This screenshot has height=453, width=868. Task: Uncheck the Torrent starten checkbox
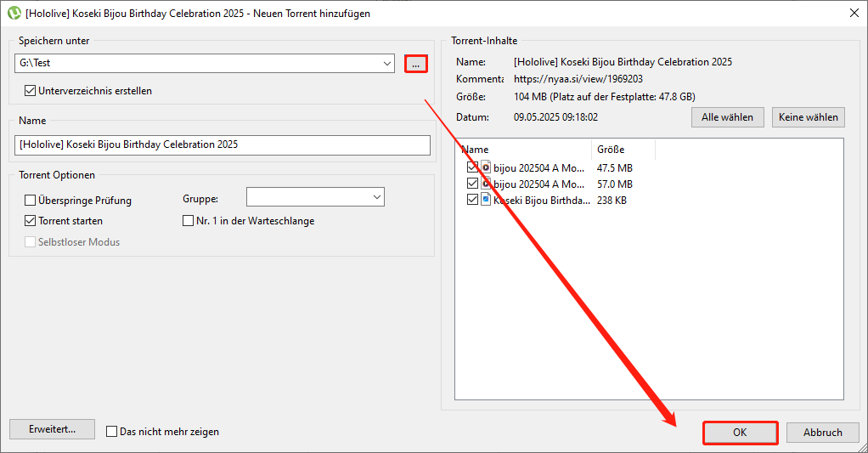pos(31,220)
